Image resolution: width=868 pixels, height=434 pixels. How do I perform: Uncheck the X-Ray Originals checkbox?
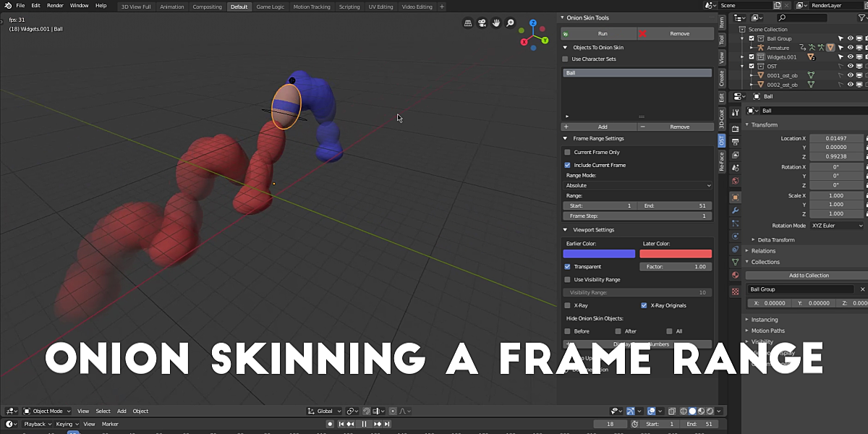(x=644, y=305)
